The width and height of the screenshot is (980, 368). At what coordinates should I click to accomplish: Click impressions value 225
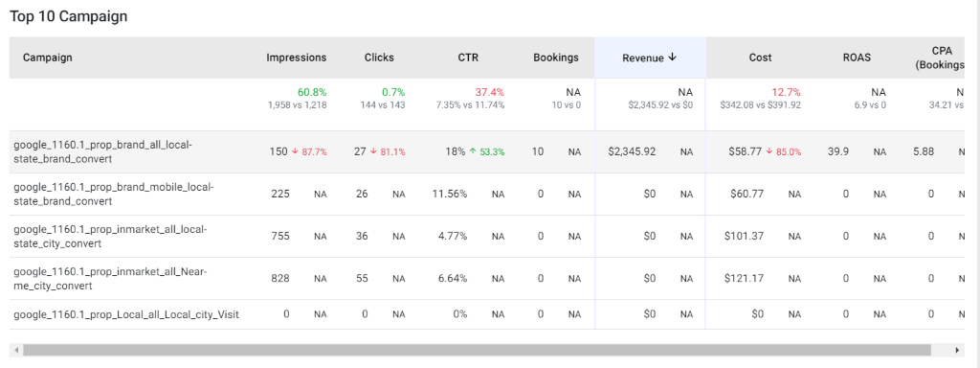tap(280, 194)
